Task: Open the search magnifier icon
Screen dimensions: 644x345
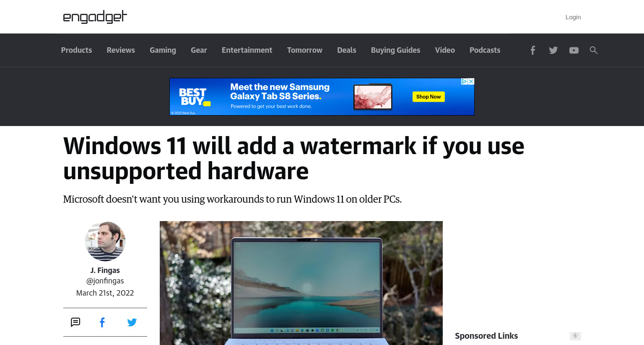Action: (594, 50)
